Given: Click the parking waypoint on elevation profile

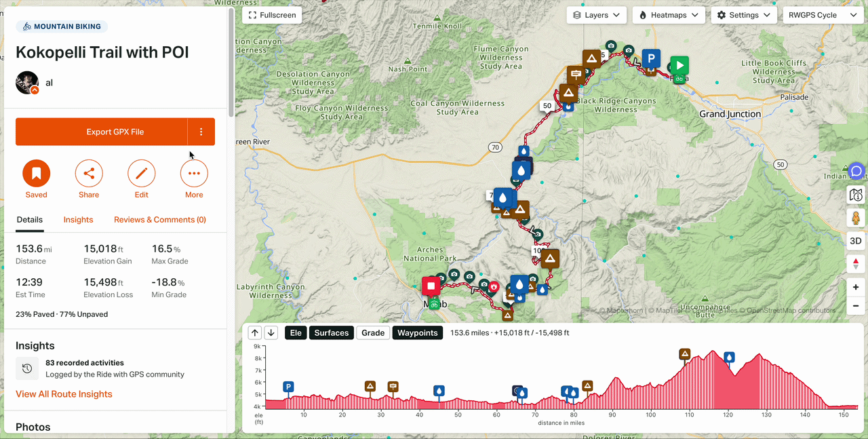Looking at the screenshot, I should [x=288, y=387].
